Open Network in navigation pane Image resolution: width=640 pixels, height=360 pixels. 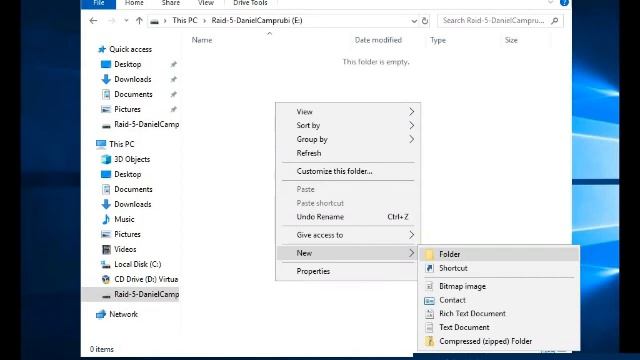point(123,314)
